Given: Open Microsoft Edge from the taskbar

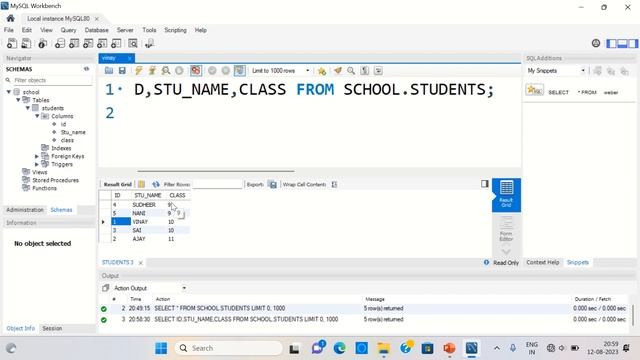Looking at the screenshot, I should 340,348.
